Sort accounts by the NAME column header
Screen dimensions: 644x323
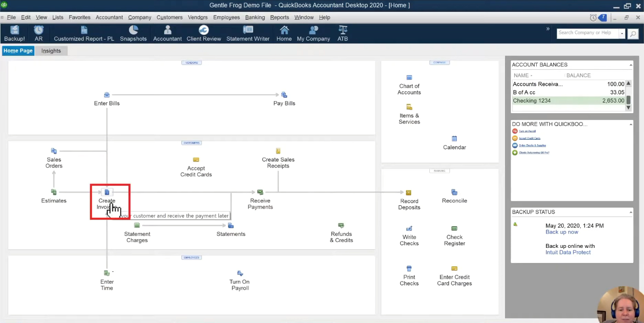click(523, 76)
